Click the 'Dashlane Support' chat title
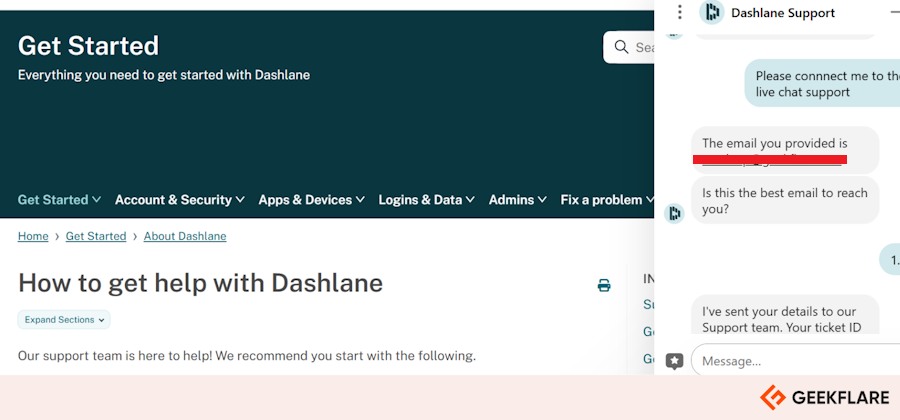Viewport: 900px width, 420px height. coord(783,13)
